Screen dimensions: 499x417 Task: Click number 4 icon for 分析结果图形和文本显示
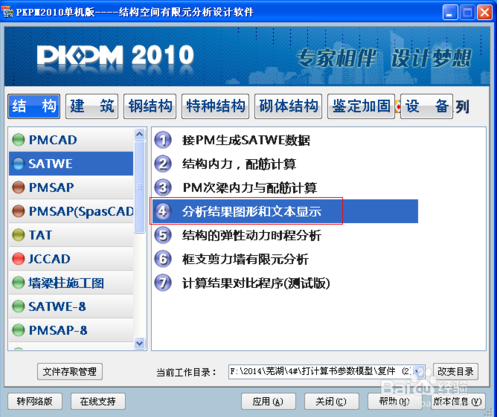coord(163,211)
